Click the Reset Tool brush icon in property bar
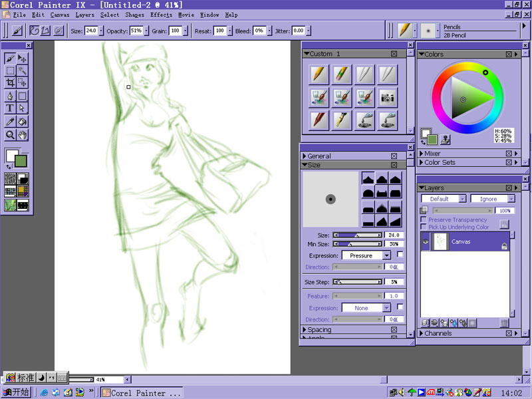Screen dimensions: 532x399 point(17,31)
